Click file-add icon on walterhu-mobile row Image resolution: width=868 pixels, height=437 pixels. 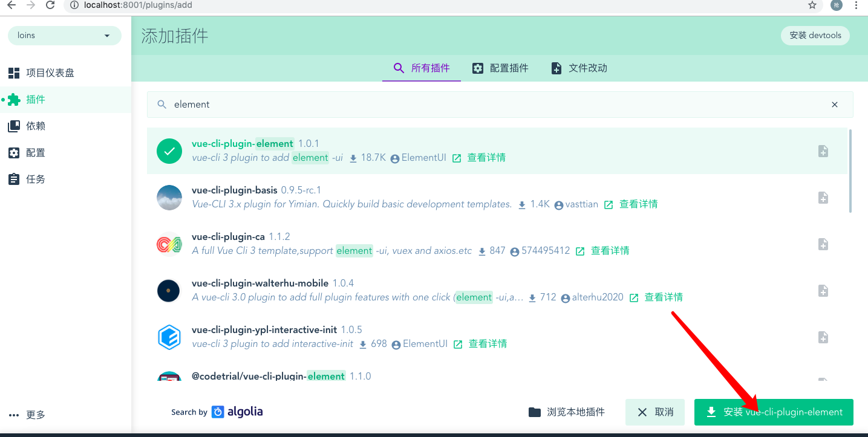coord(823,291)
